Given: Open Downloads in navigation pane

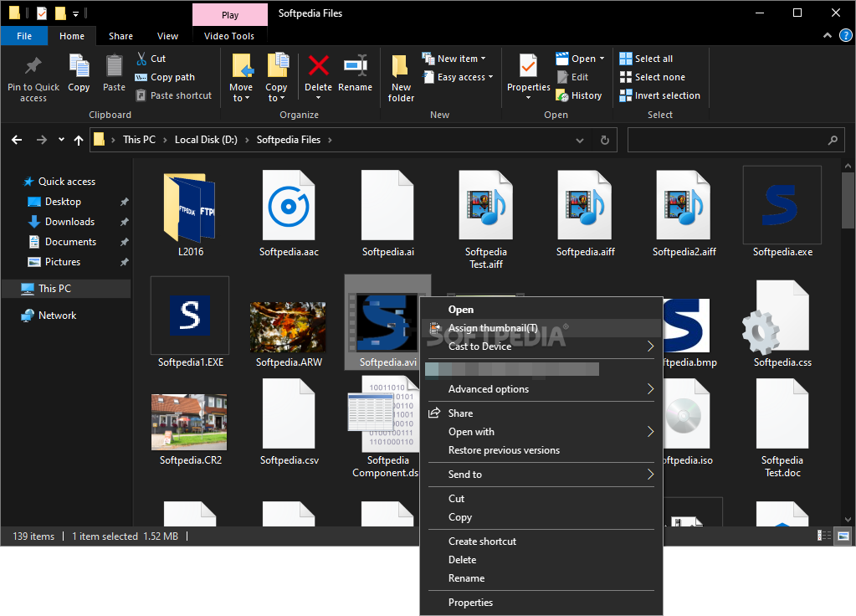Looking at the screenshot, I should point(69,222).
